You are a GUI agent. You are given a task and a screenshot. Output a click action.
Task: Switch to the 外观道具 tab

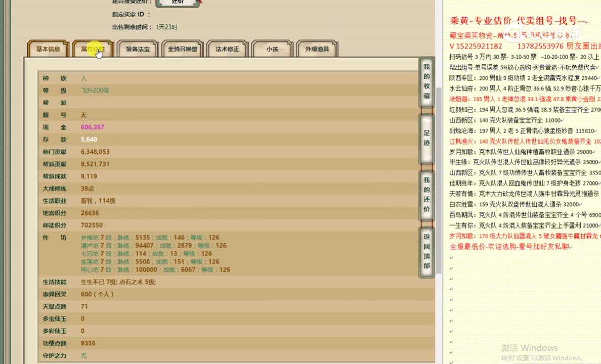click(317, 49)
